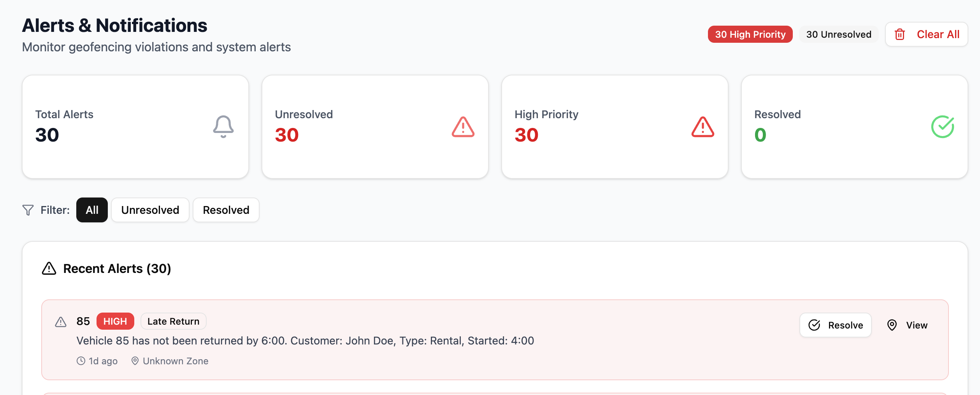View vehicle 85 alert location
The width and height of the screenshot is (980, 395).
point(907,325)
